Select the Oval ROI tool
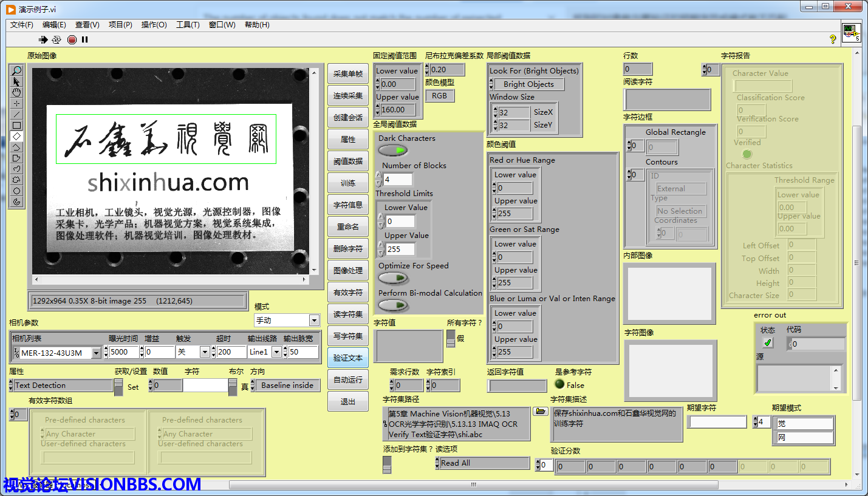This screenshot has height=496, width=868. coord(16,191)
